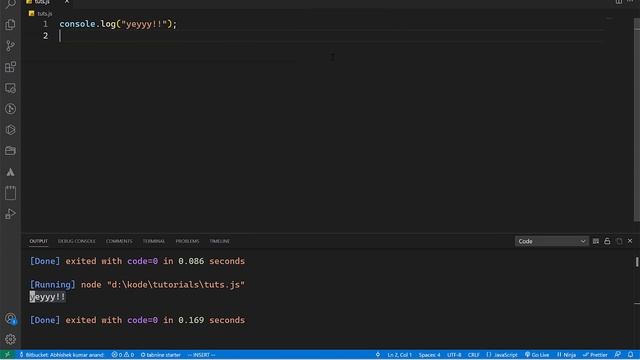Open the Extensions view
This screenshot has width=640, height=360.
point(10,67)
